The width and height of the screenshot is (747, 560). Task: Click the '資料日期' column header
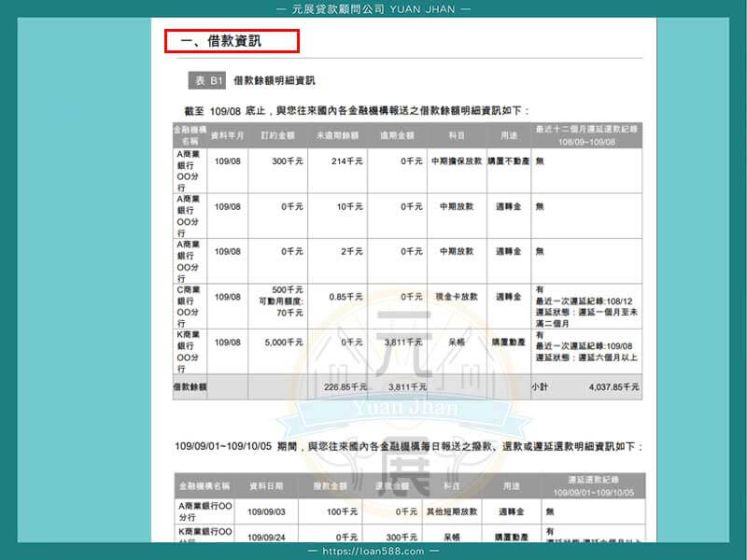pyautogui.click(x=266, y=486)
